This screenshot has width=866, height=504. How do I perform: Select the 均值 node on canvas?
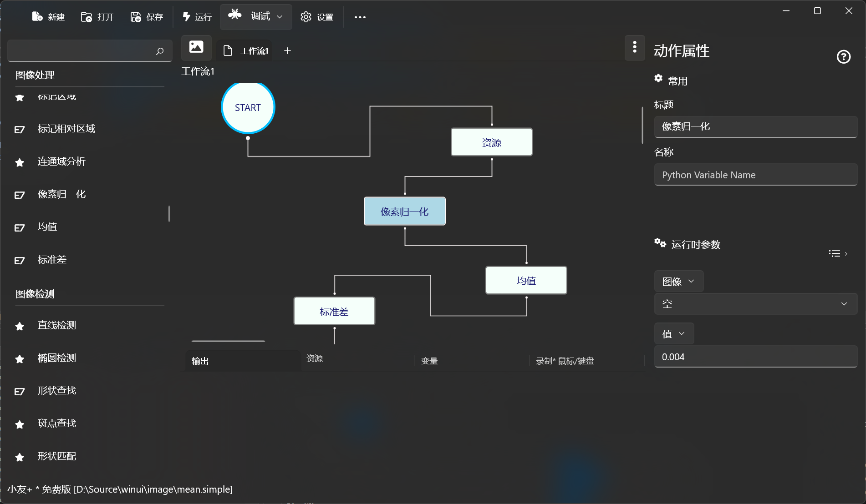click(526, 281)
